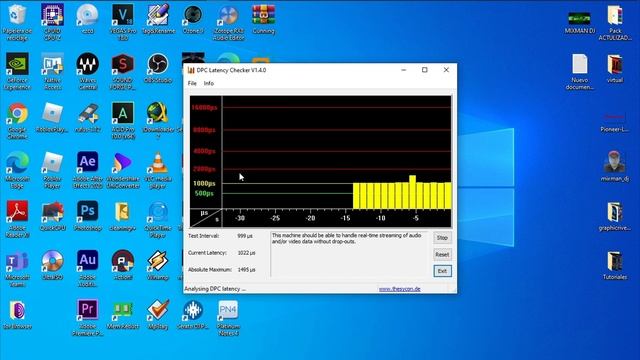This screenshot has width=640, height=360.
Task: Launch QuickTime Player shortcut
Action: tap(158, 220)
